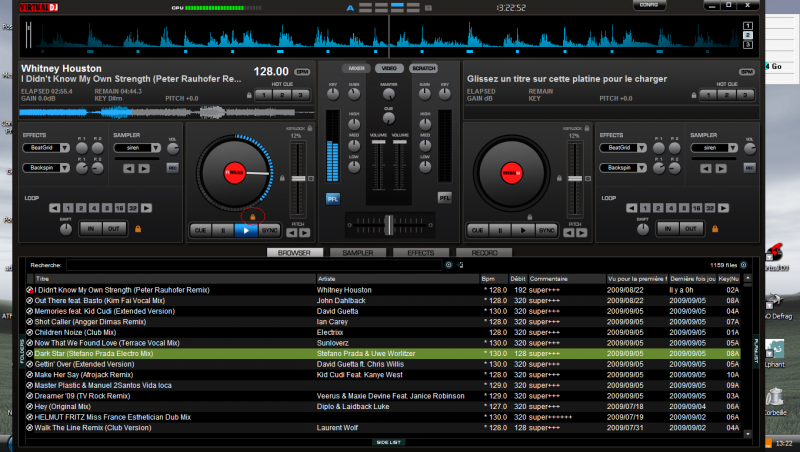The width and height of the screenshot is (800, 452).
Task: Enable right channel PFL headphone cue
Action: coord(444,198)
